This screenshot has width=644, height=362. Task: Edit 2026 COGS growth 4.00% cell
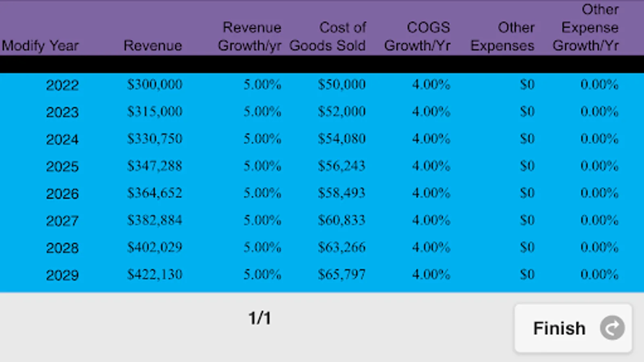point(431,193)
